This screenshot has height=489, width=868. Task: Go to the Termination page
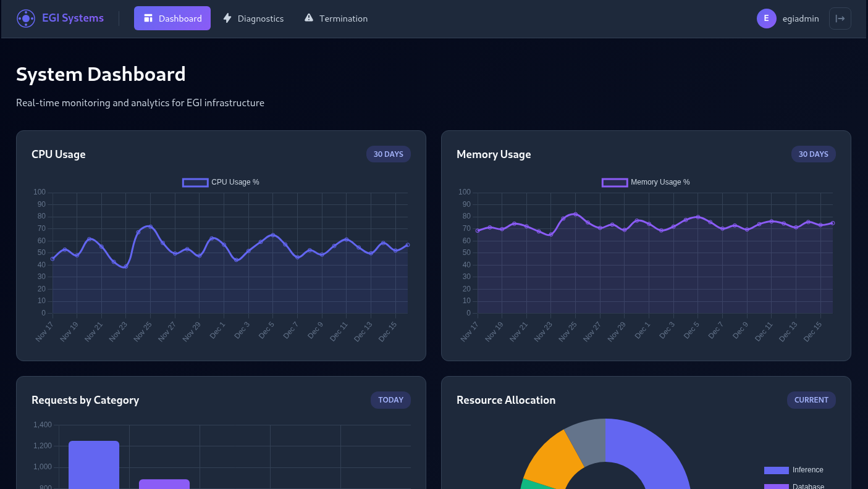click(x=336, y=19)
